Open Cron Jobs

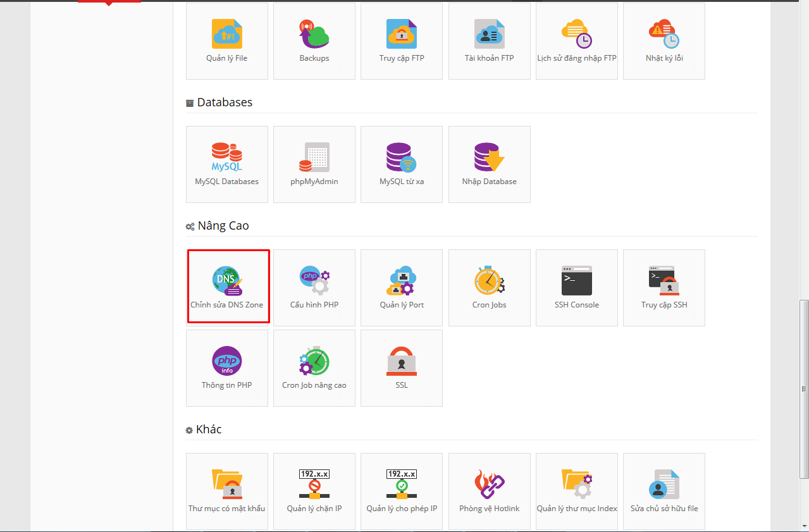pos(490,288)
